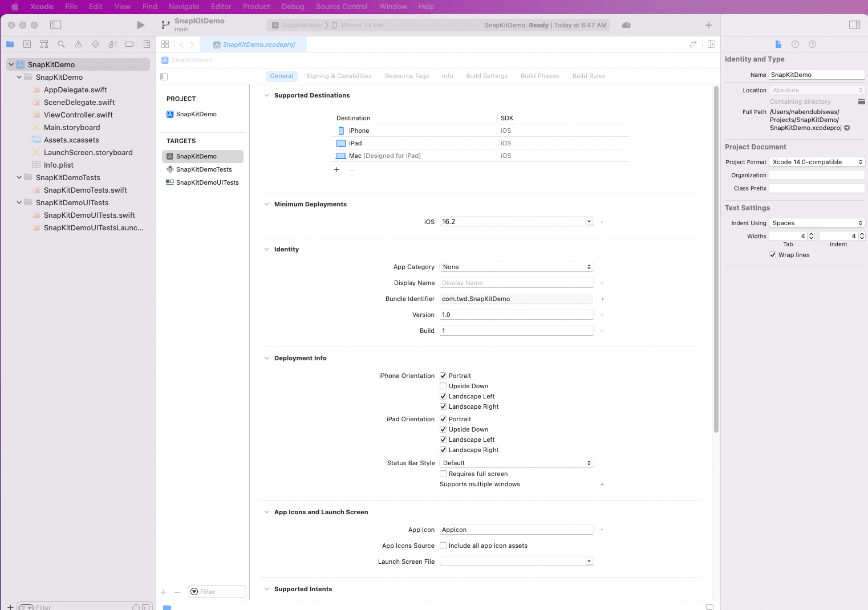Open the Info tab
Viewport: 868px width, 610px height.
pyautogui.click(x=447, y=76)
